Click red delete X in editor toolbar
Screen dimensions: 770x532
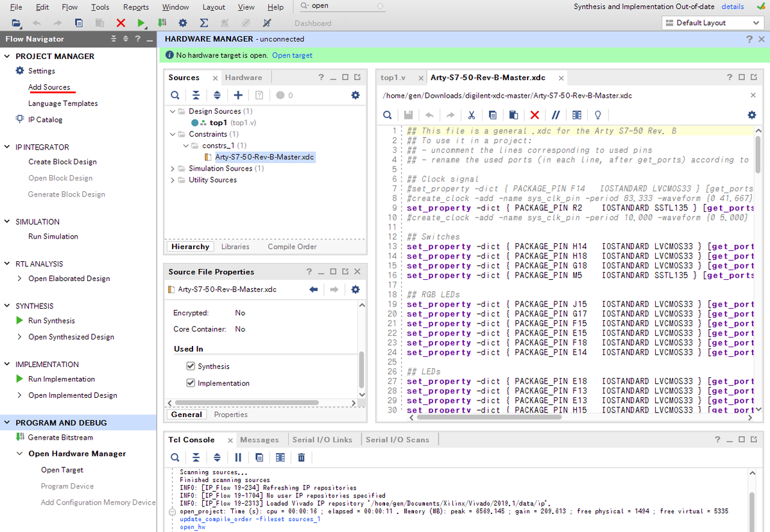535,115
